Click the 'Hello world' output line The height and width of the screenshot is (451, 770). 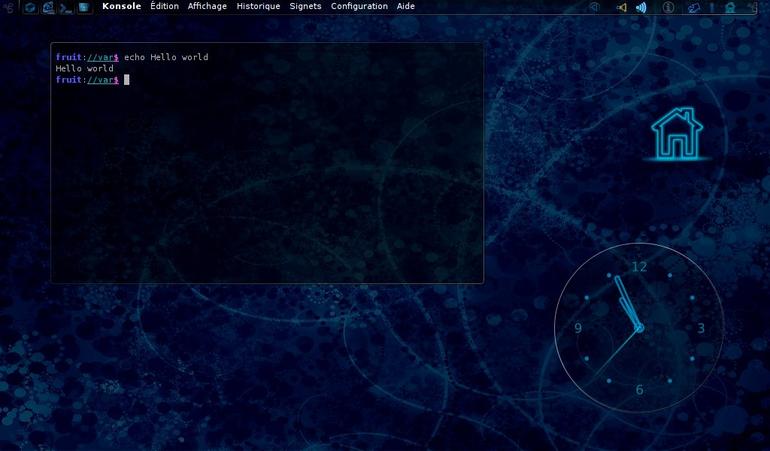point(84,68)
